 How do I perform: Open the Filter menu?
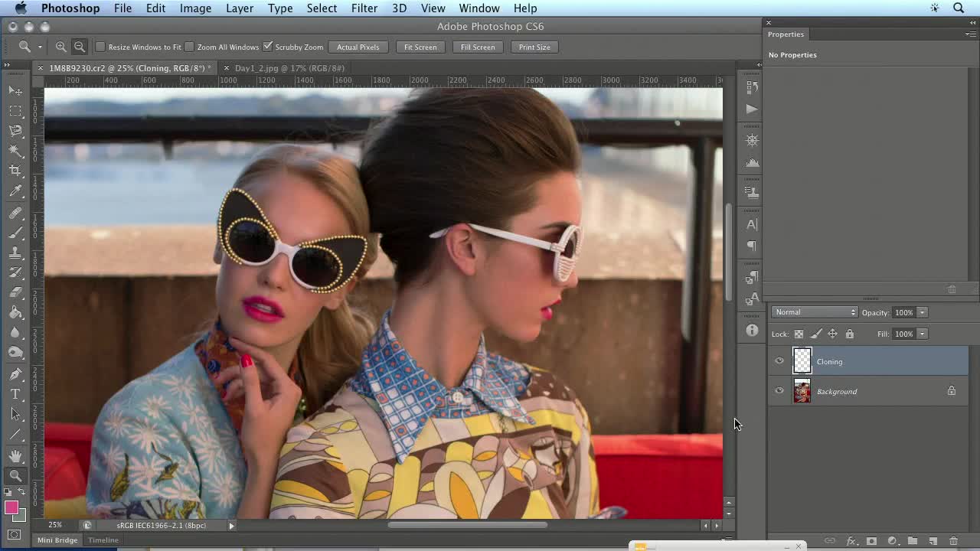pos(364,8)
